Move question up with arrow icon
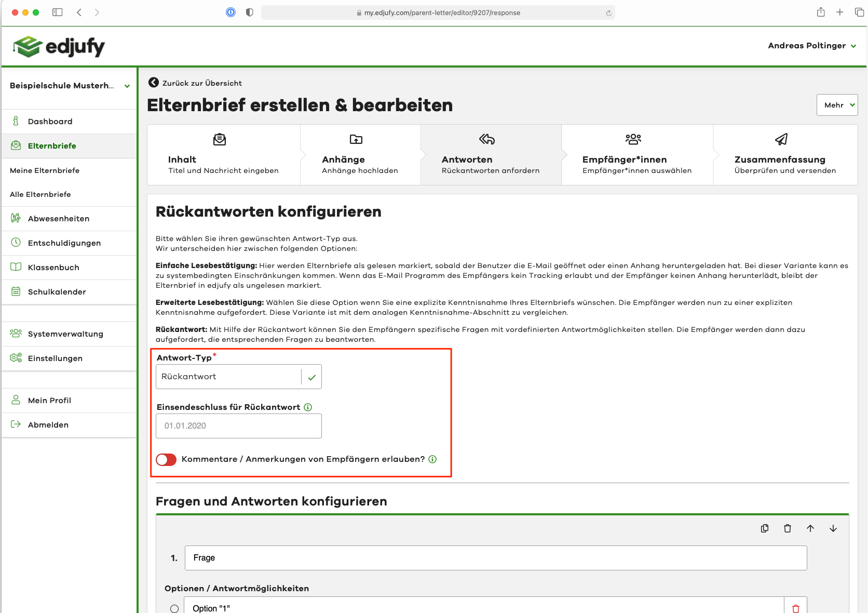 click(x=810, y=528)
